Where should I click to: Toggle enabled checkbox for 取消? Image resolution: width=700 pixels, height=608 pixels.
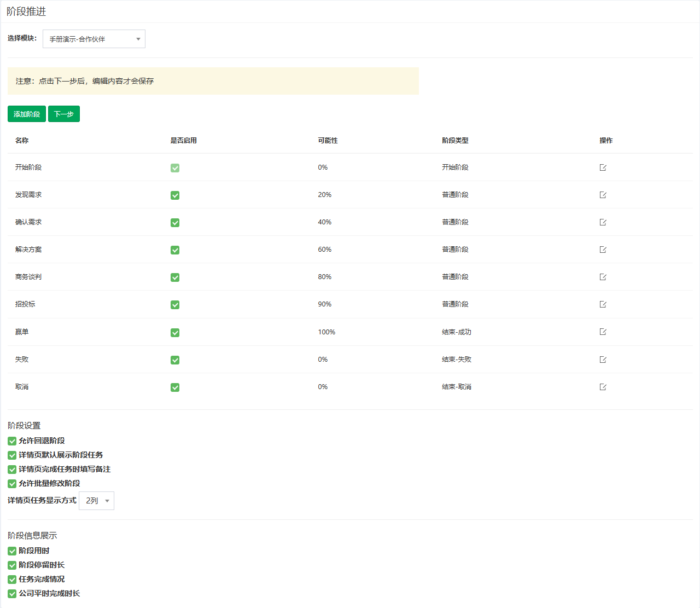point(175,387)
